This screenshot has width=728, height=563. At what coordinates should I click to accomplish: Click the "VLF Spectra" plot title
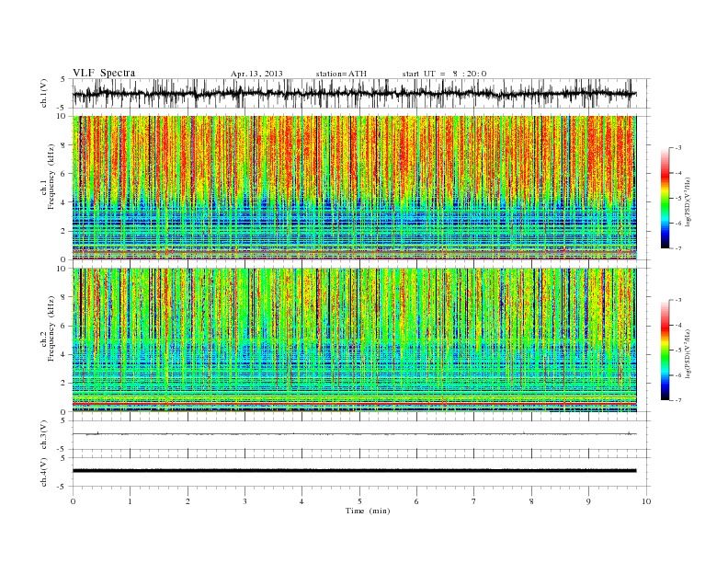(104, 73)
